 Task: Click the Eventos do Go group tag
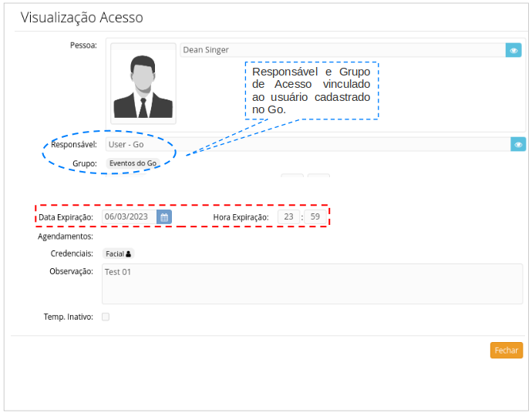coord(133,163)
